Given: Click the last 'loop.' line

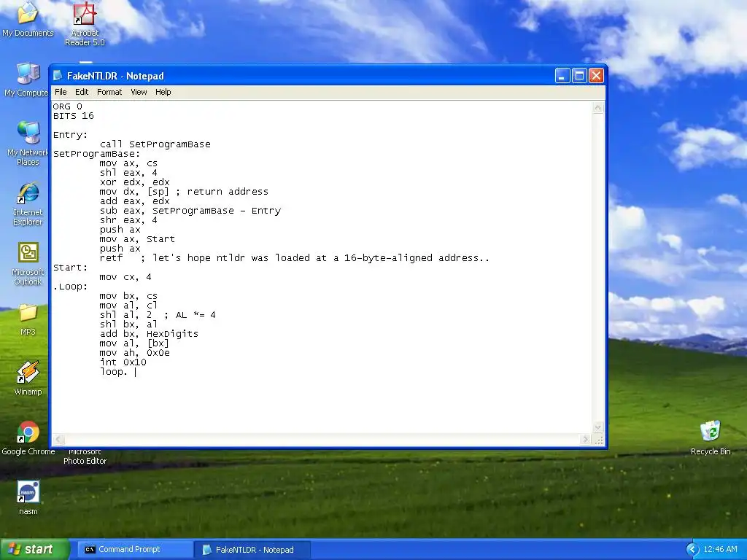Looking at the screenshot, I should (x=114, y=372).
